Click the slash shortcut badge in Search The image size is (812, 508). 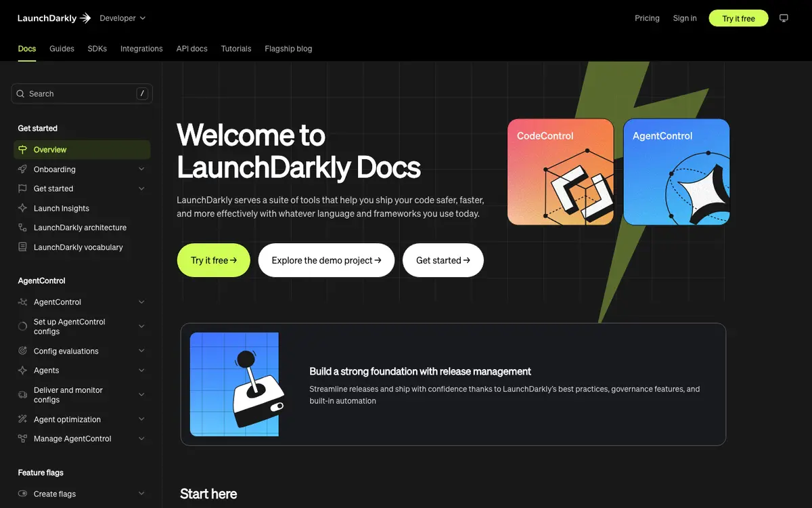[x=142, y=93]
